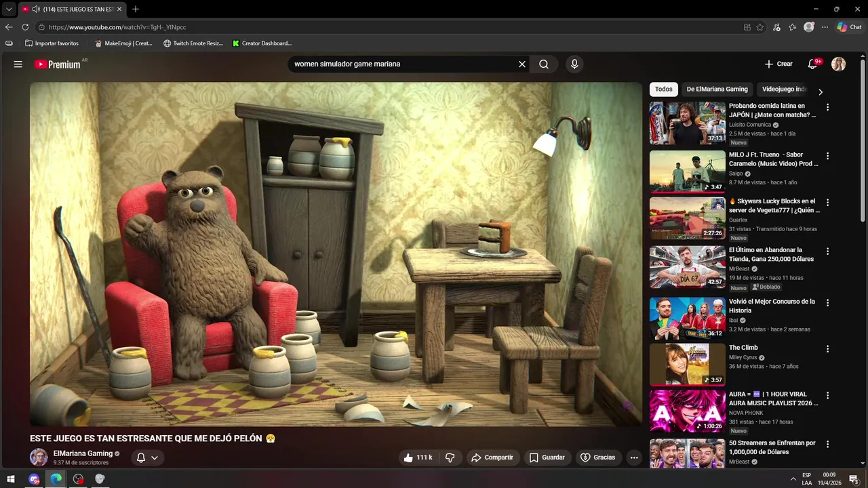The width and height of the screenshot is (868, 488).
Task: Open OBS Studio from the taskbar
Action: point(79,479)
